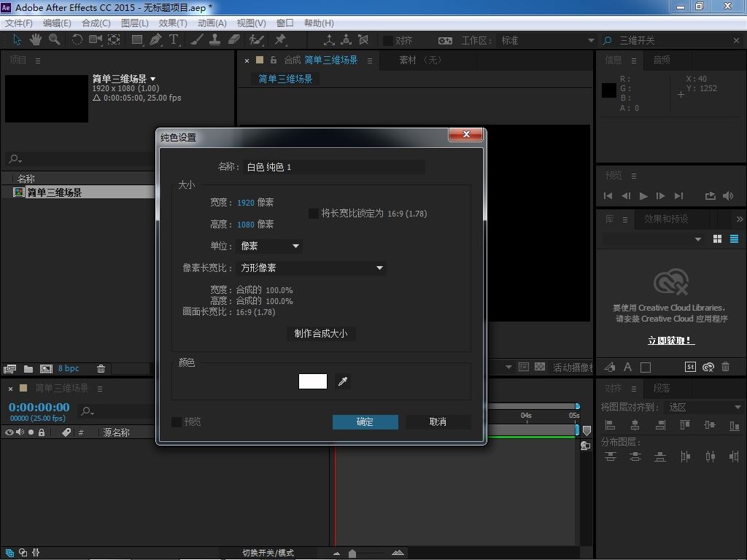Click the new composition icon in Project panel
This screenshot has width=747, height=560.
point(46,368)
